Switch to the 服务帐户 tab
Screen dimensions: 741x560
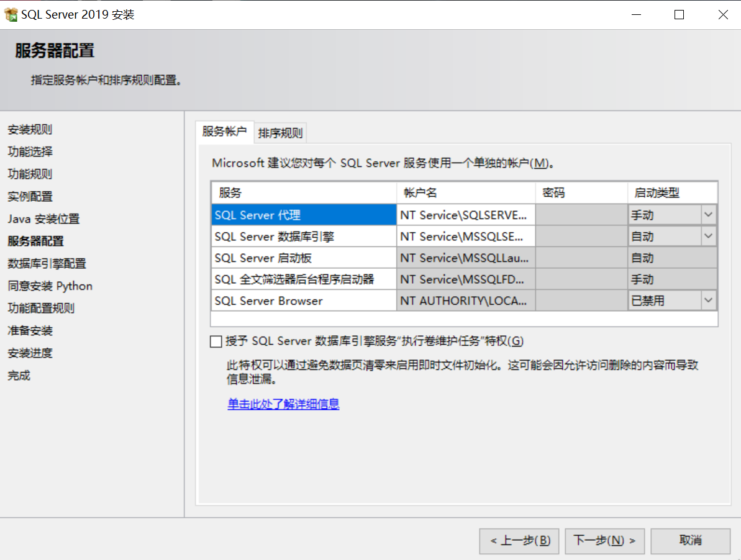click(x=224, y=132)
